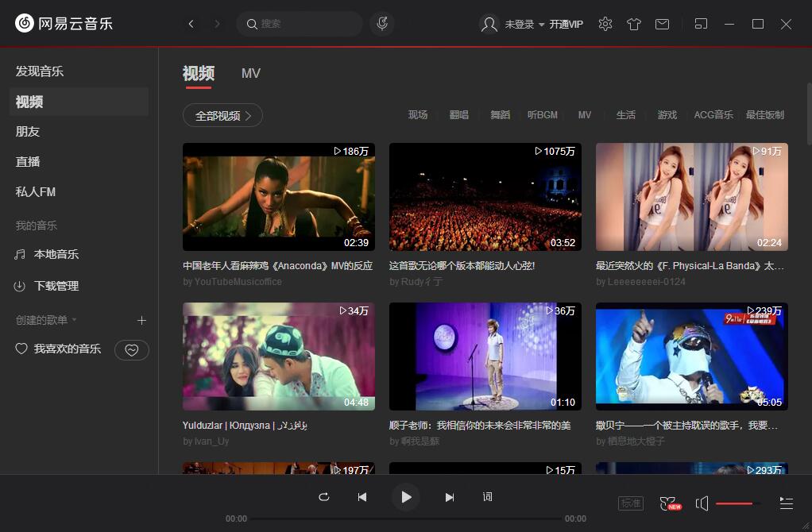The width and height of the screenshot is (812, 532).
Task: Go forward with the right arrow
Action: (217, 24)
